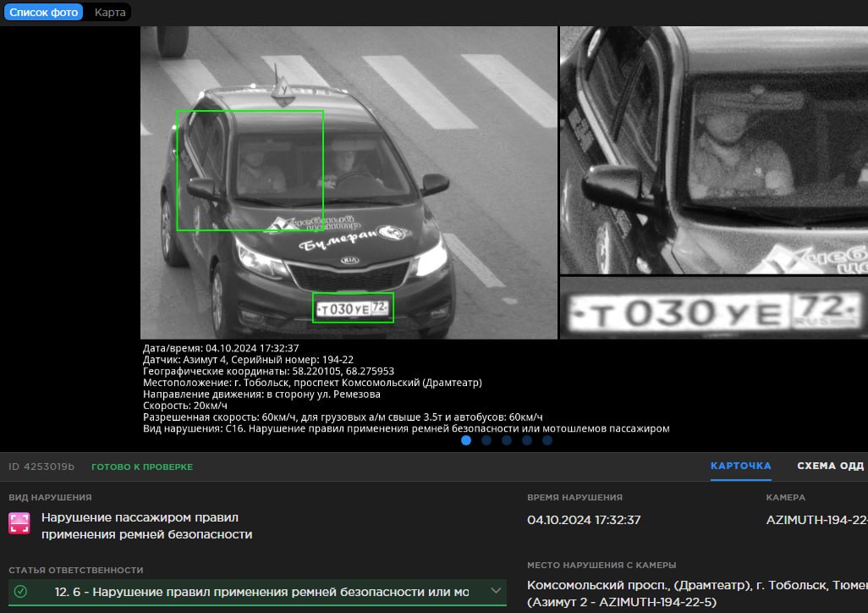Screen dimensions: 868x613
Task: Show the fourth photo via carousel dot
Action: pos(527,440)
